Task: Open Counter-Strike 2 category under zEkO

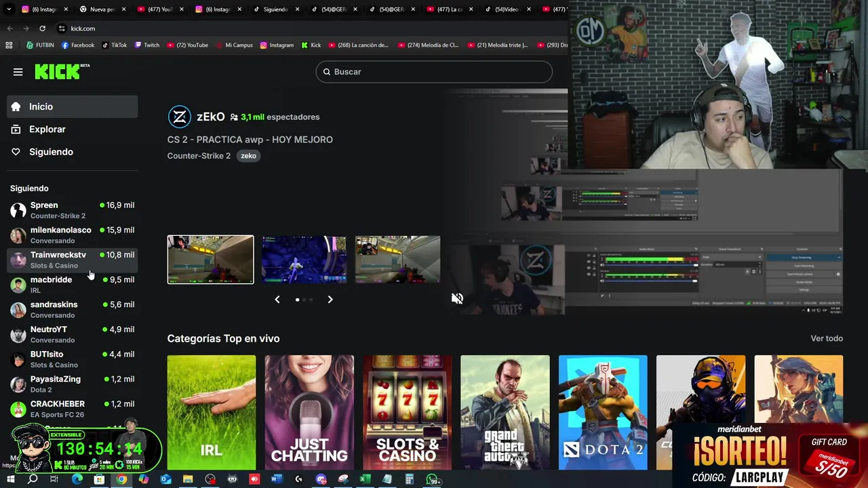Action: coord(199,156)
